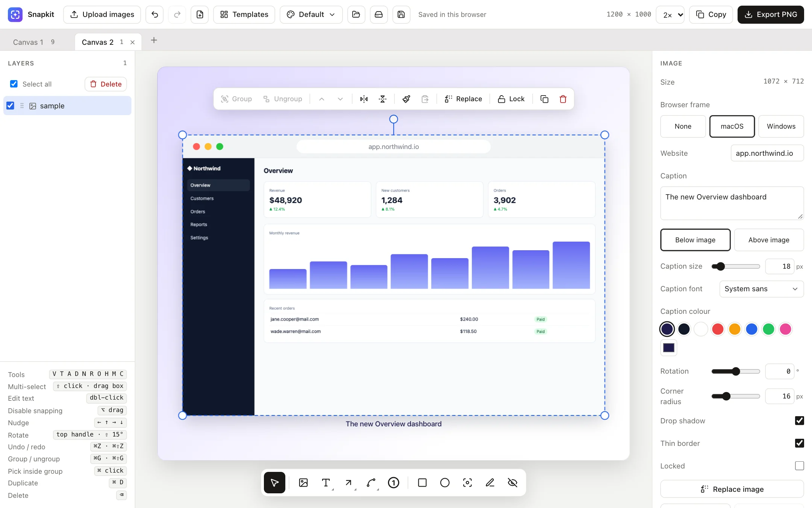Choose the Rectangle shape tool
This screenshot has width=812, height=508.
coord(422,483)
